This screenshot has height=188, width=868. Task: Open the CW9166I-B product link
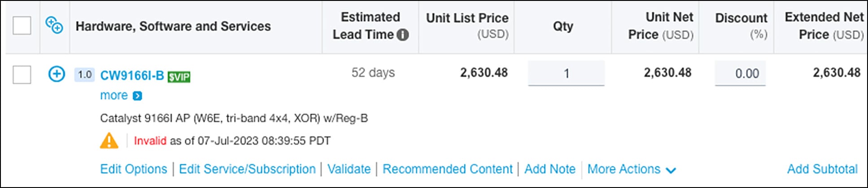click(x=132, y=75)
